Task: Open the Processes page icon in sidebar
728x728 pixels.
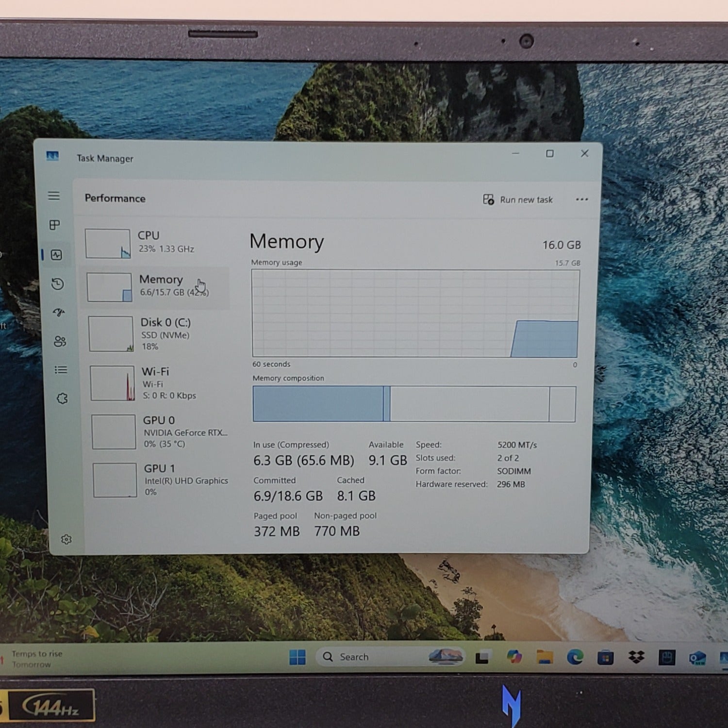Action: point(55,225)
